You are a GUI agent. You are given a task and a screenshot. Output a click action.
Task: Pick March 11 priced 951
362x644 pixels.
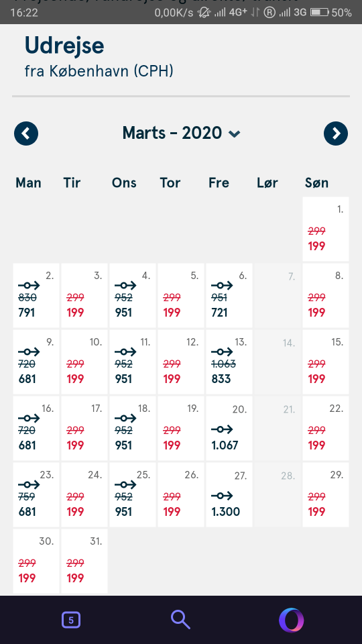133,362
